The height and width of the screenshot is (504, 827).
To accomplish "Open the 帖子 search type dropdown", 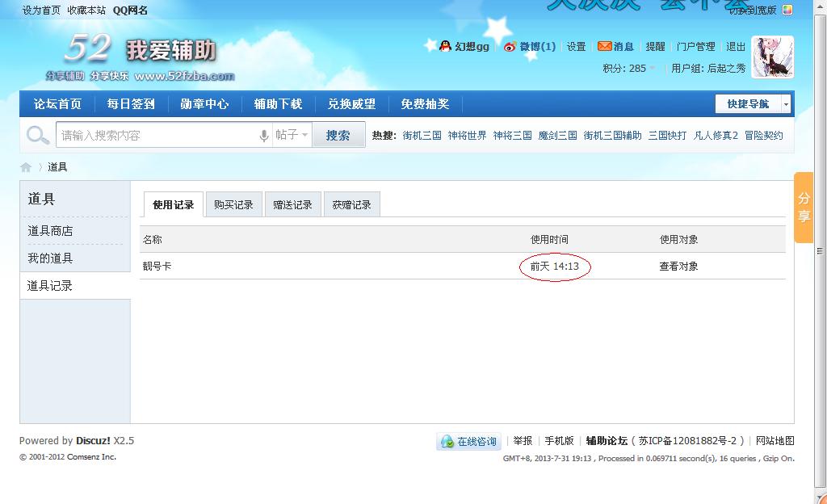I will click(292, 135).
